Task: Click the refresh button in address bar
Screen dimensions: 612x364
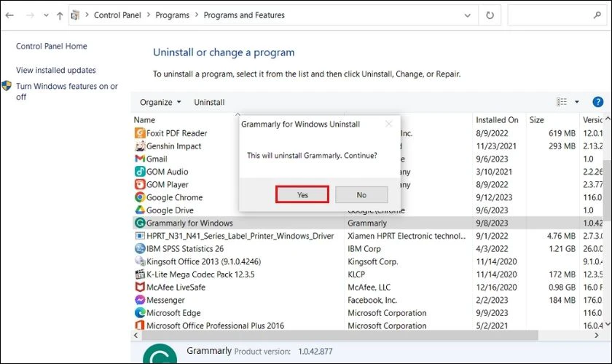Action: click(x=490, y=15)
